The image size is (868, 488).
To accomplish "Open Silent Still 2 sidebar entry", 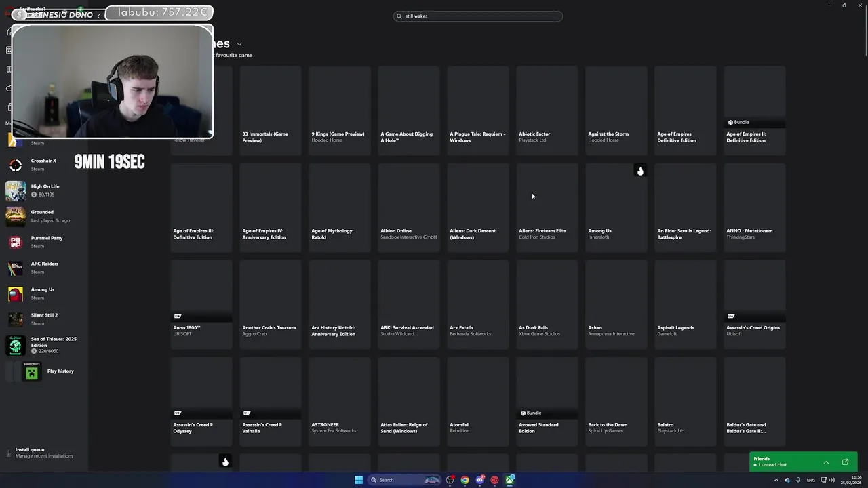I will click(43, 319).
